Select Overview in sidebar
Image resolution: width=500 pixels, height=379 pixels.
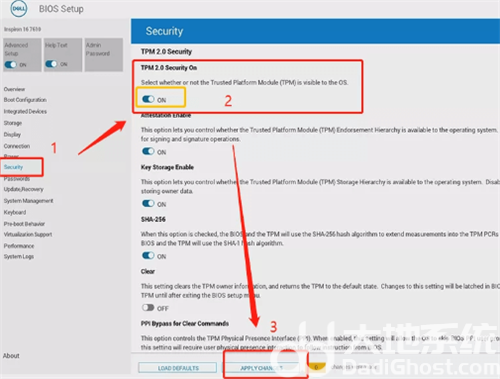coord(14,89)
